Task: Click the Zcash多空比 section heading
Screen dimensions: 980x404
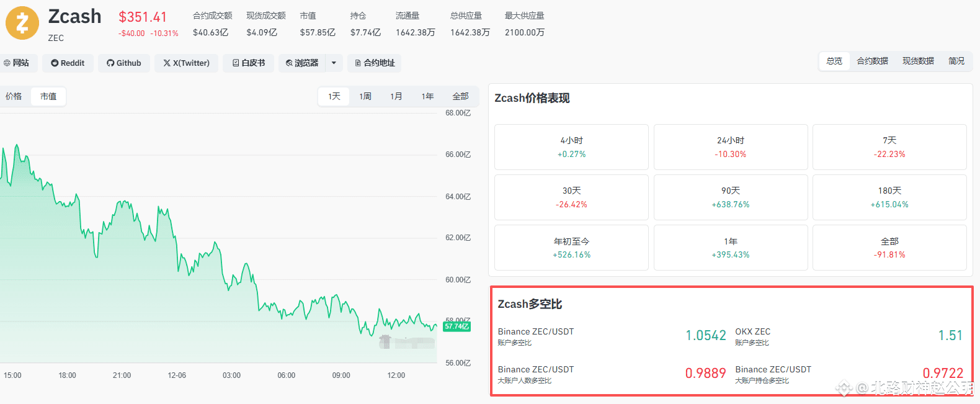Action: (530, 304)
